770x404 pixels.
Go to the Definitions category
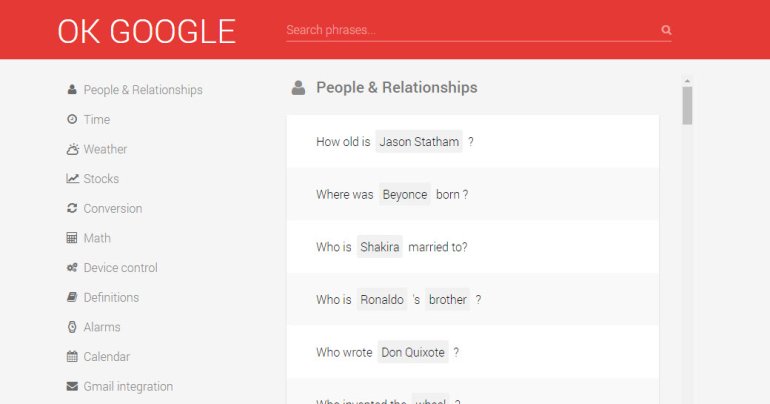pyautogui.click(x=111, y=297)
